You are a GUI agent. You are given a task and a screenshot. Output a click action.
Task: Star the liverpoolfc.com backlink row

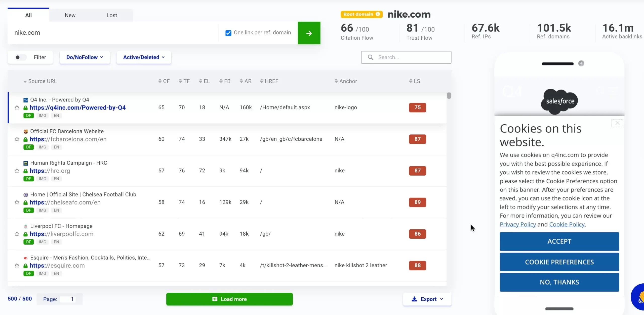(17, 234)
